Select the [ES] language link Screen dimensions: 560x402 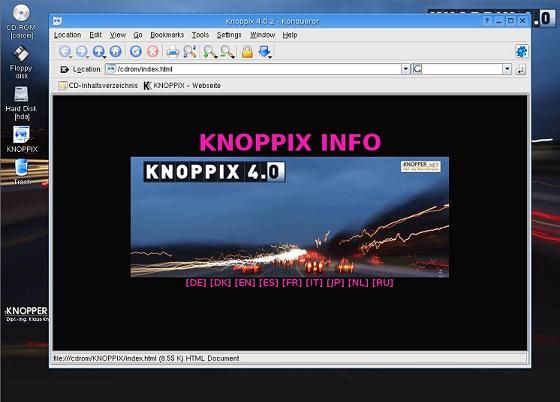tap(269, 283)
